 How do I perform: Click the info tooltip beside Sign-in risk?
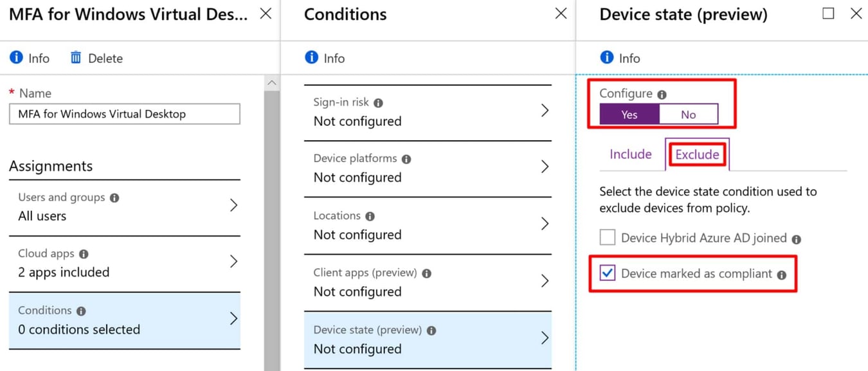[377, 102]
